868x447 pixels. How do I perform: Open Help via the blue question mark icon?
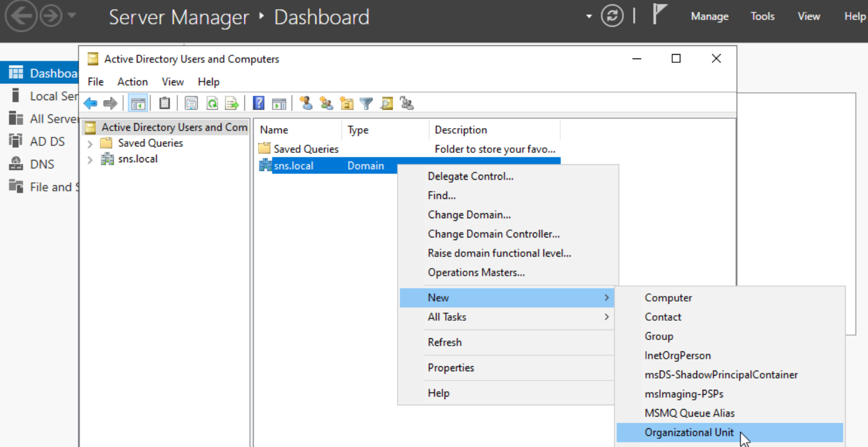tap(259, 103)
